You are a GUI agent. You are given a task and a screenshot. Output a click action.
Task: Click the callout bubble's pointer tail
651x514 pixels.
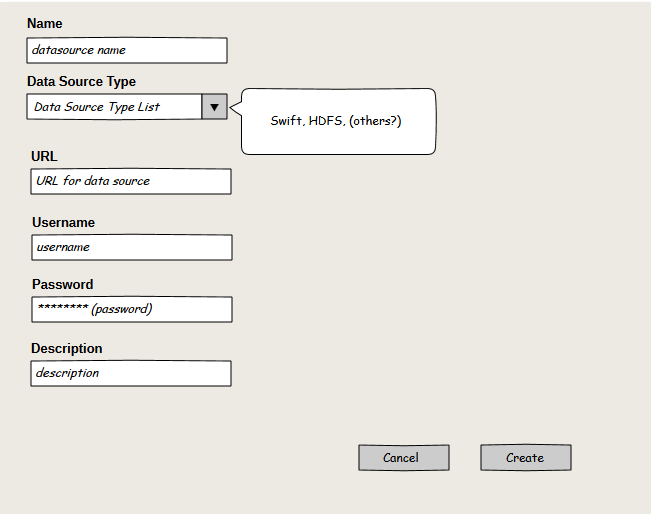coord(236,103)
